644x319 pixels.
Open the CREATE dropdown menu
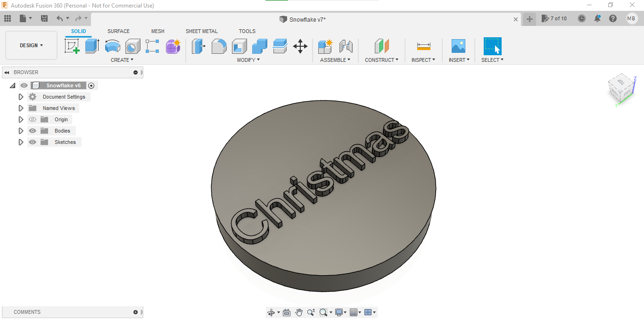(122, 60)
